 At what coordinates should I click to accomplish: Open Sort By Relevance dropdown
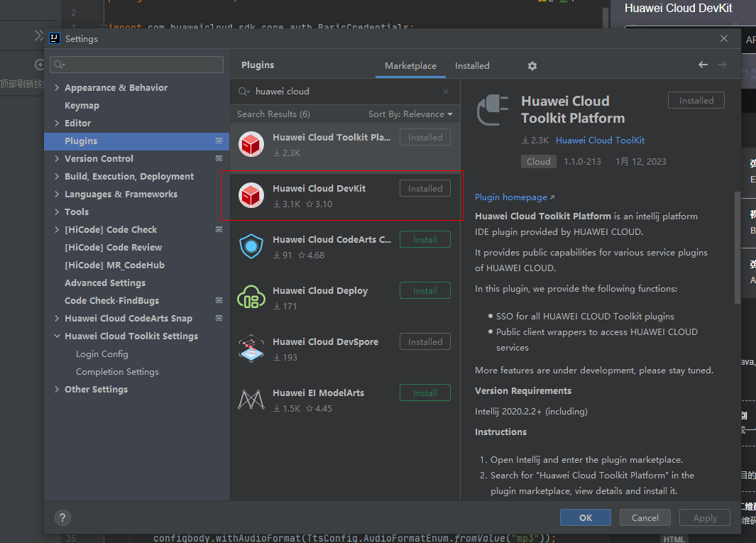(410, 114)
